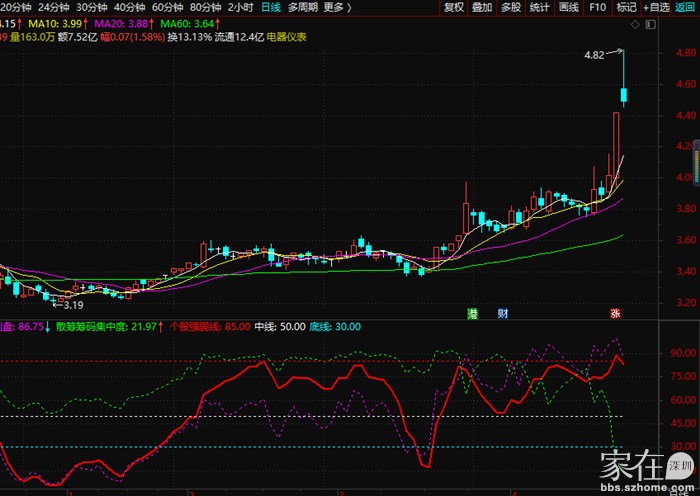
Task: Click the 4.82 high price label
Action: (x=594, y=56)
